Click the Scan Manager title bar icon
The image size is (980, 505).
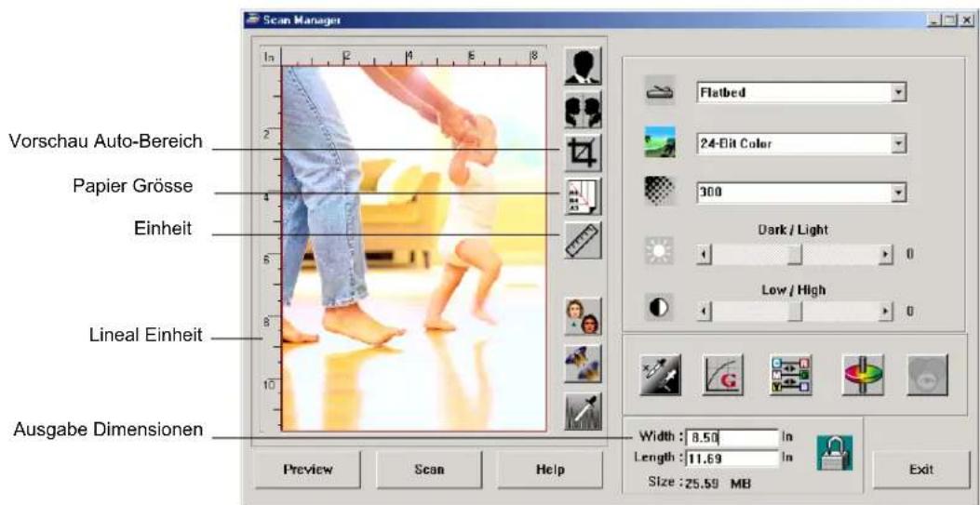[254, 20]
